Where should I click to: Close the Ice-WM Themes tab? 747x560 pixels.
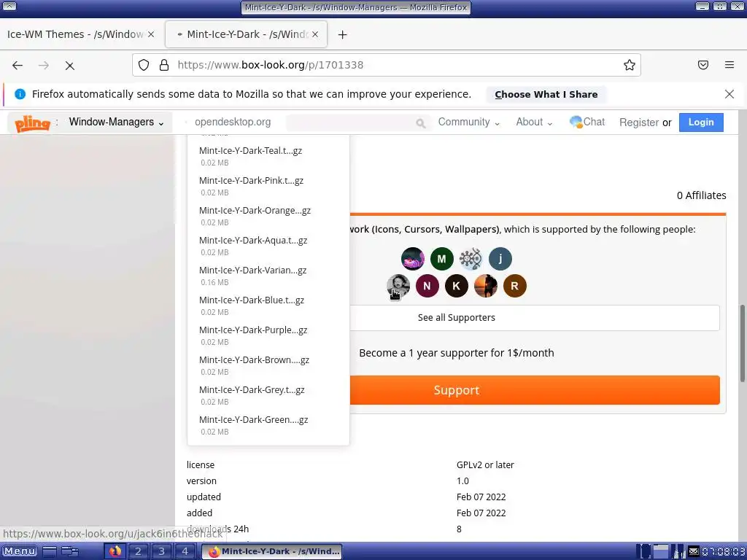tap(151, 34)
